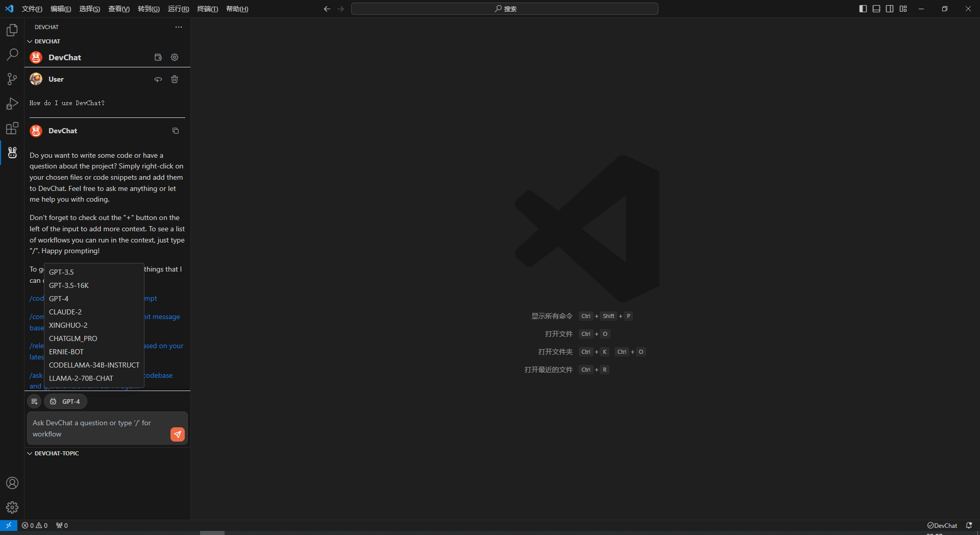The width and height of the screenshot is (980, 535).
Task: Pick CHATGLM_PRO from model list
Action: click(x=94, y=338)
